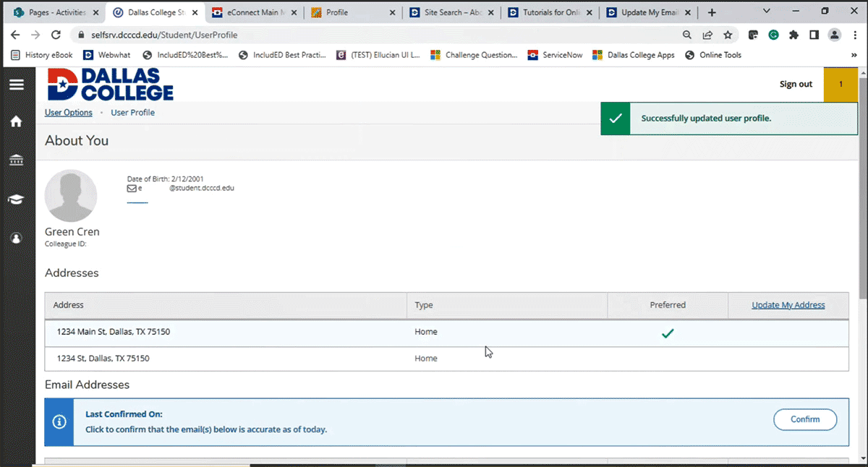
Task: Open the Chrome profile avatar icon
Action: coord(835,34)
